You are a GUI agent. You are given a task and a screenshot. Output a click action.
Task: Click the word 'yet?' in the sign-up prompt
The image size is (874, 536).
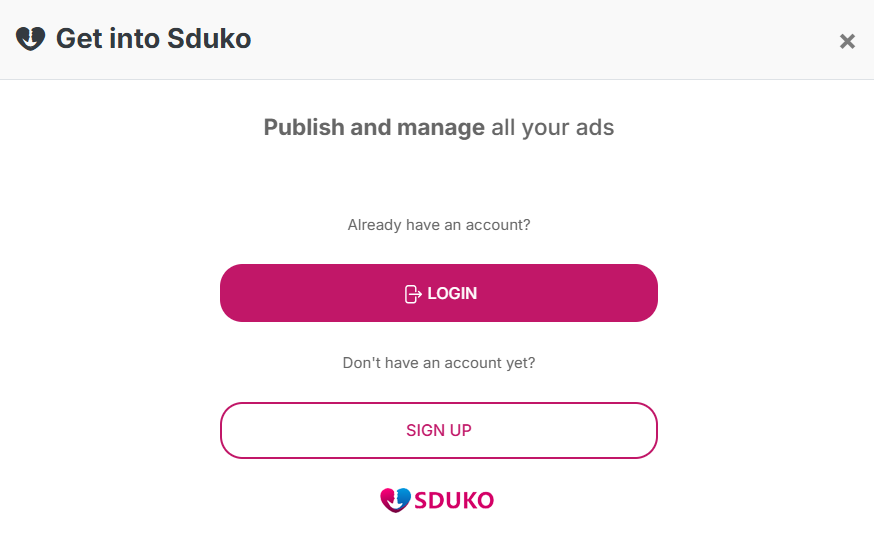point(521,363)
